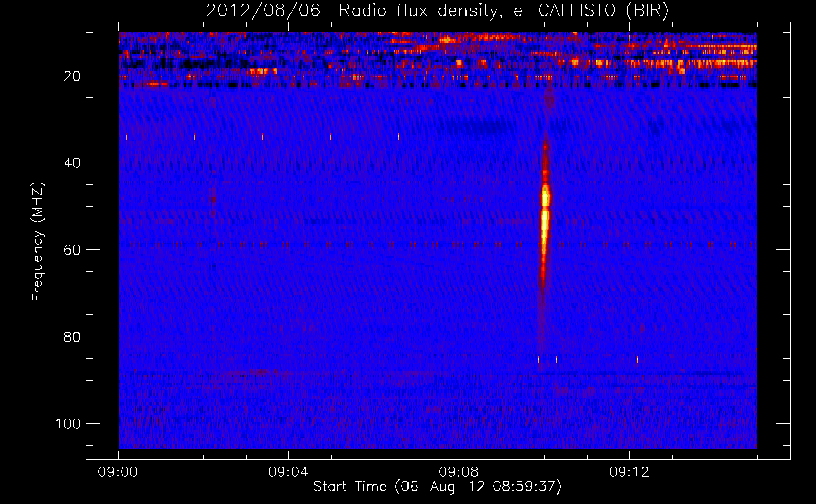Click the 'Start Time (06-Aug-12 08:59:37)' label
This screenshot has height=504, width=816.
pyautogui.click(x=437, y=487)
